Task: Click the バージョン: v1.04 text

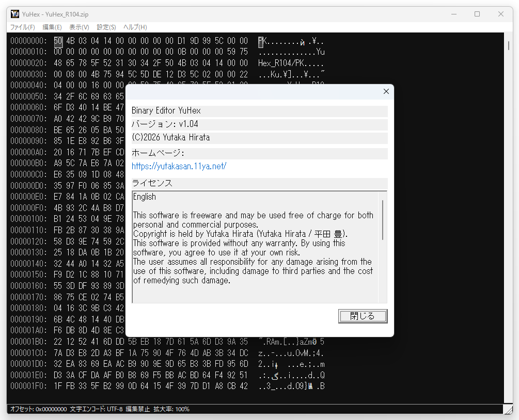Action: pos(165,124)
